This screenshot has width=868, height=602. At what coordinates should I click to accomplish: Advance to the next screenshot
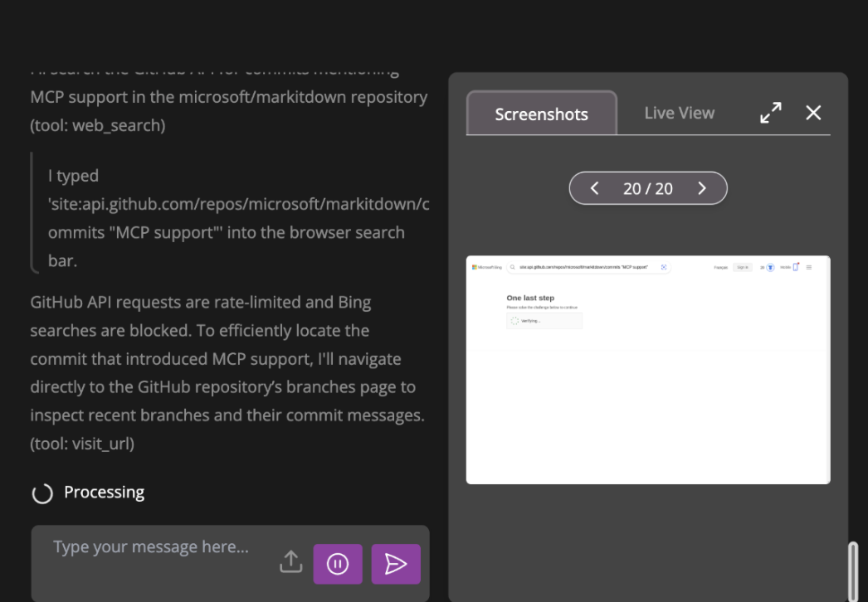[x=702, y=188]
